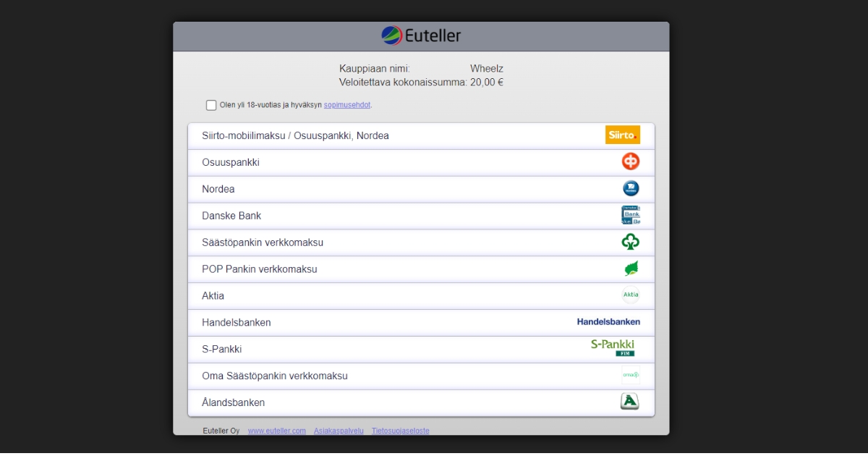Image resolution: width=868 pixels, height=456 pixels.
Task: Click the Osuuspankki orange logo icon
Action: [631, 162]
